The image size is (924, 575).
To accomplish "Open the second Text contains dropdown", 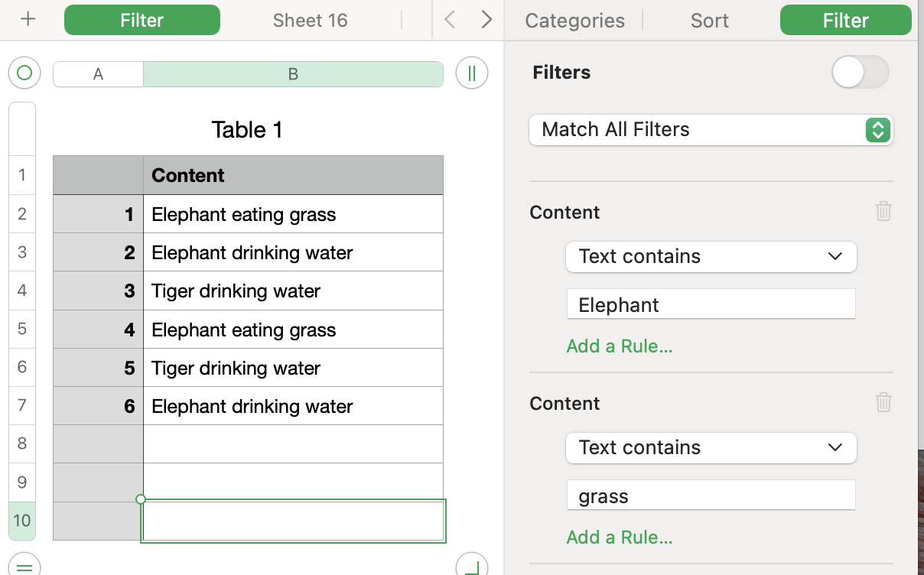I will coord(711,448).
